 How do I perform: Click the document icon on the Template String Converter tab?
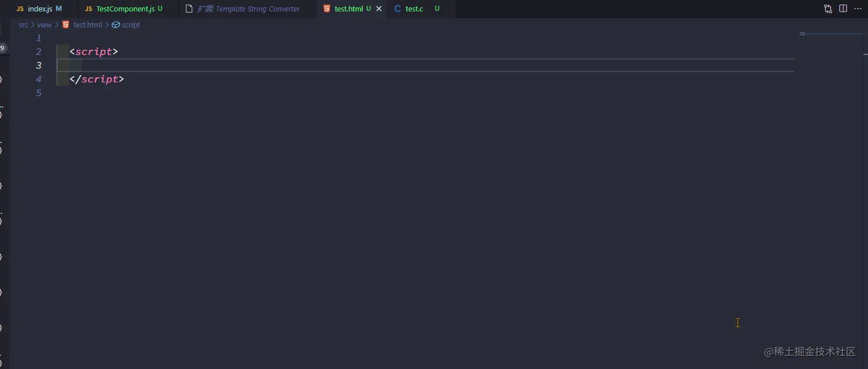coord(189,9)
